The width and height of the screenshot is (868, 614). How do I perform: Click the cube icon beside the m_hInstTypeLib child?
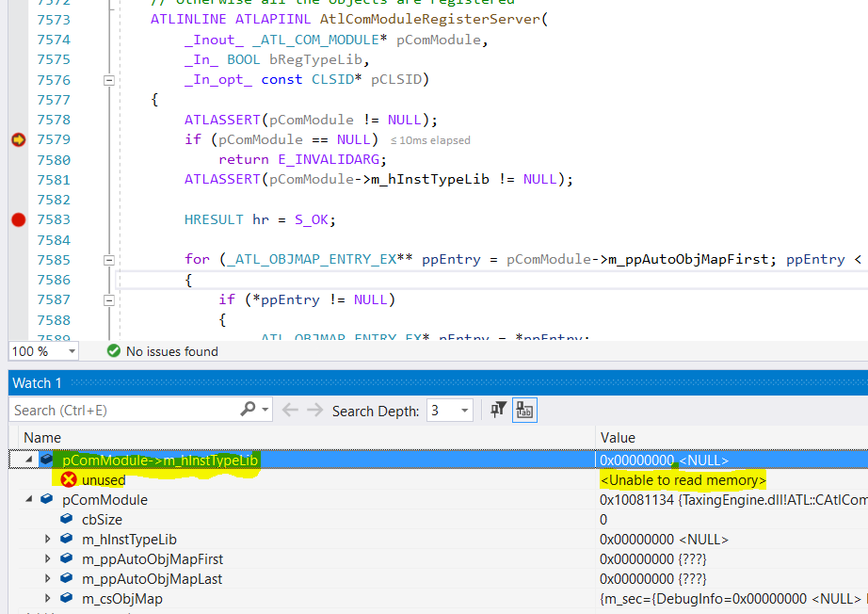tap(67, 539)
